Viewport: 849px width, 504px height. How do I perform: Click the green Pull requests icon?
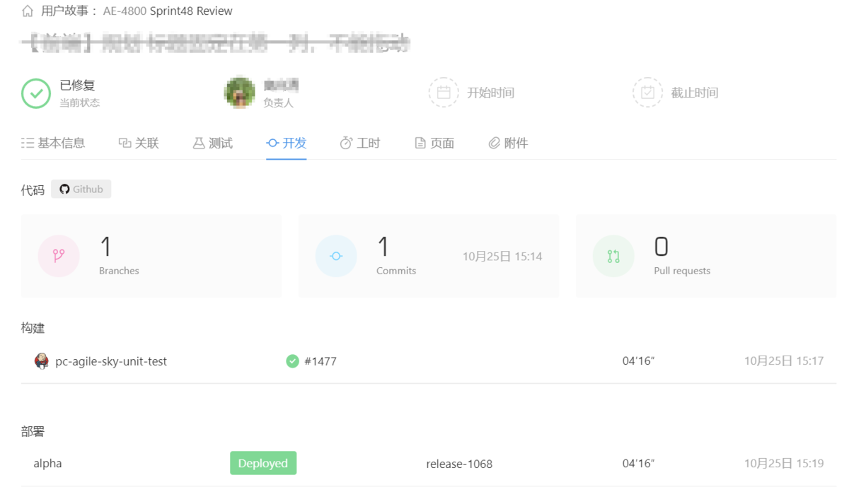click(x=613, y=255)
